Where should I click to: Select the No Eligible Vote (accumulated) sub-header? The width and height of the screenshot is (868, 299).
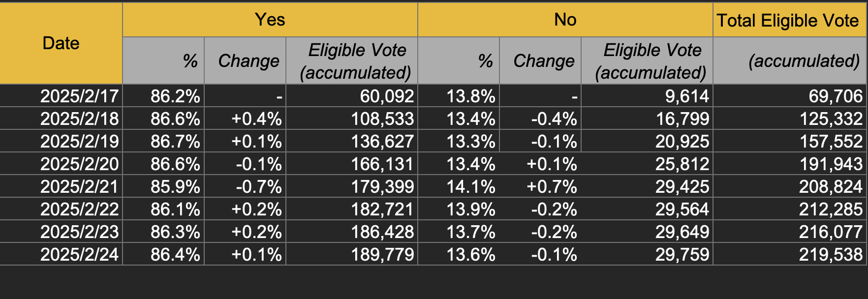(x=647, y=60)
